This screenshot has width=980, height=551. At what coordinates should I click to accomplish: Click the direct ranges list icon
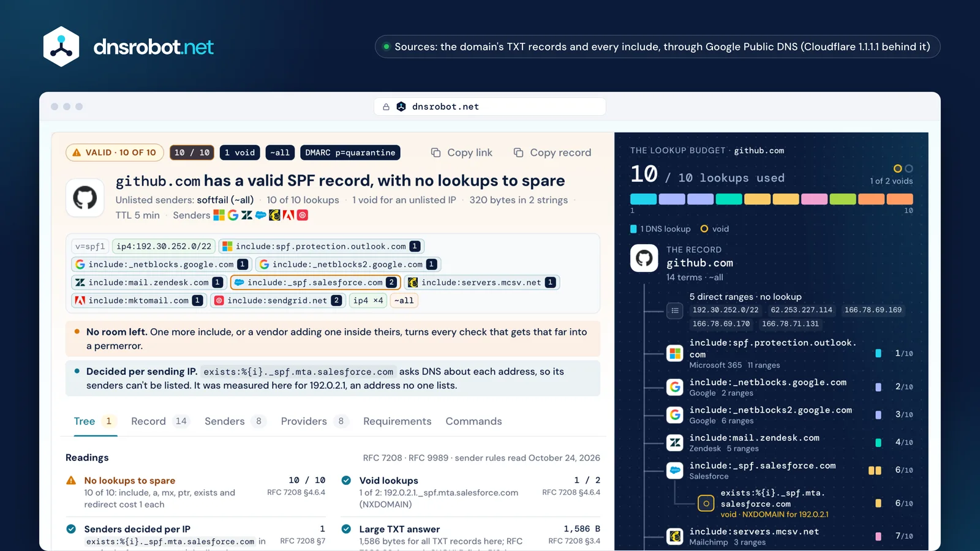pos(675,310)
